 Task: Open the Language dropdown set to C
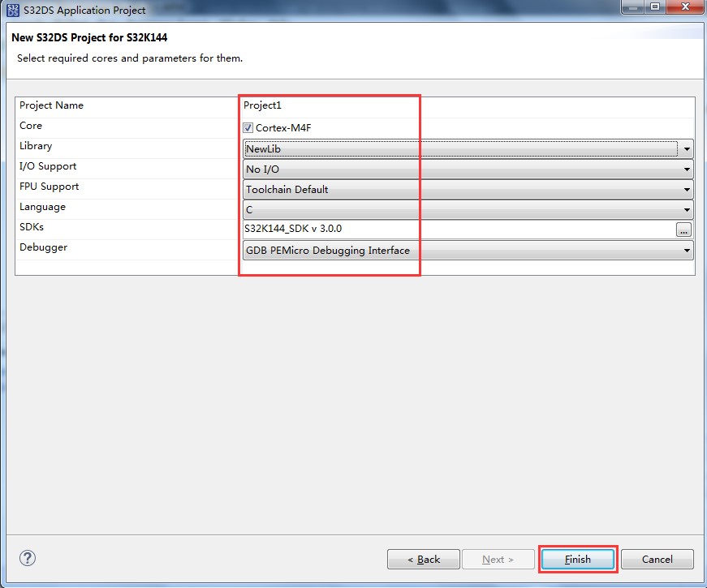[468, 209]
